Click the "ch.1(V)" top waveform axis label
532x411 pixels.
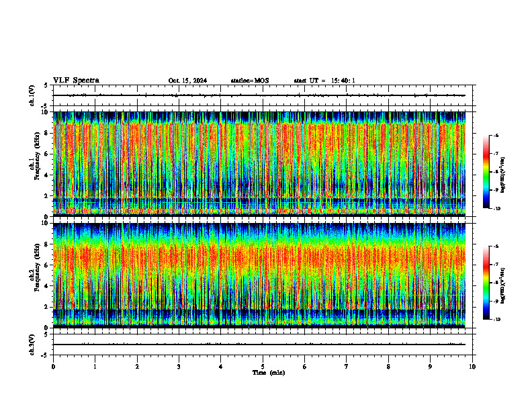(x=32, y=95)
